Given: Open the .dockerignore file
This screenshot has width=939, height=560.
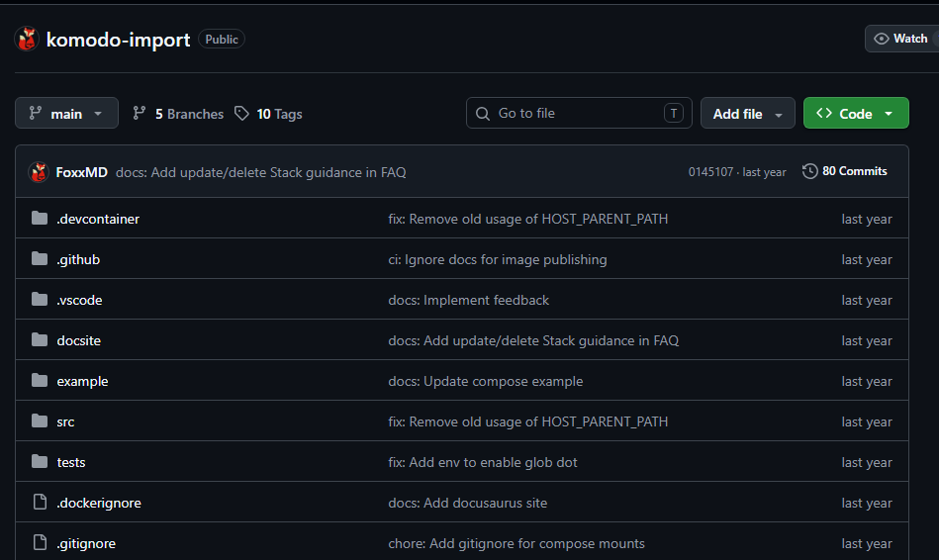Looking at the screenshot, I should pos(99,503).
